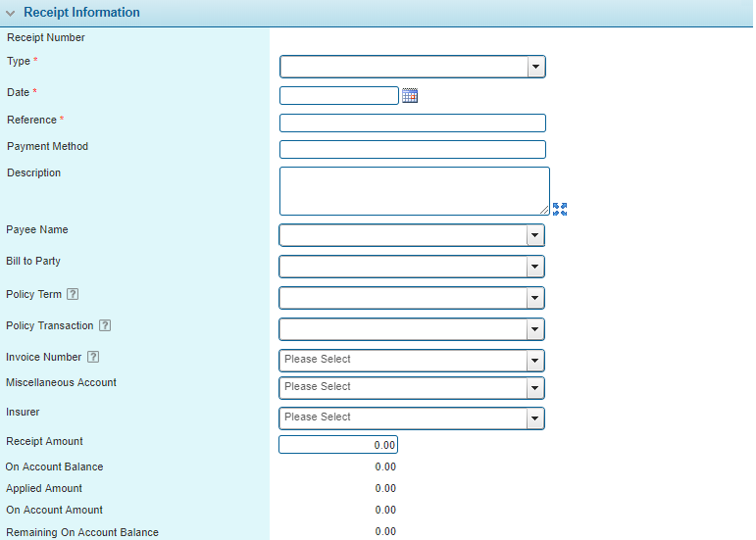The image size is (756, 540).
Task: Click into the Date input field
Action: tap(338, 95)
